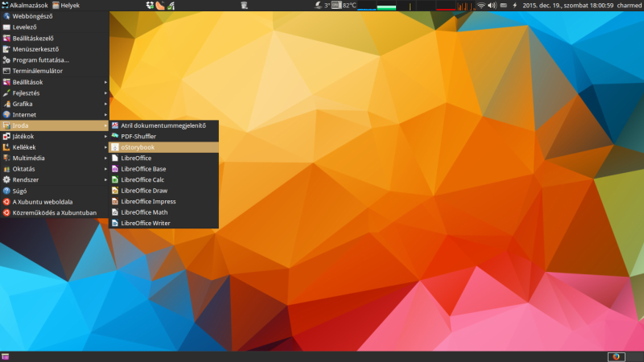Launch Webböngésző web browser

pos(55,16)
